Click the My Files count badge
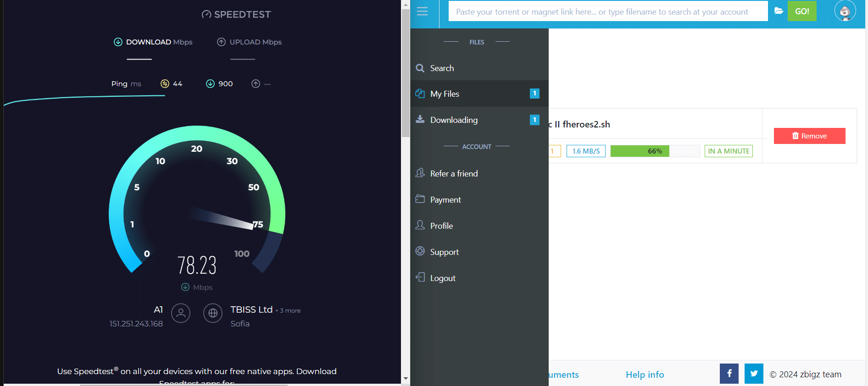This screenshot has width=868, height=386. [534, 94]
